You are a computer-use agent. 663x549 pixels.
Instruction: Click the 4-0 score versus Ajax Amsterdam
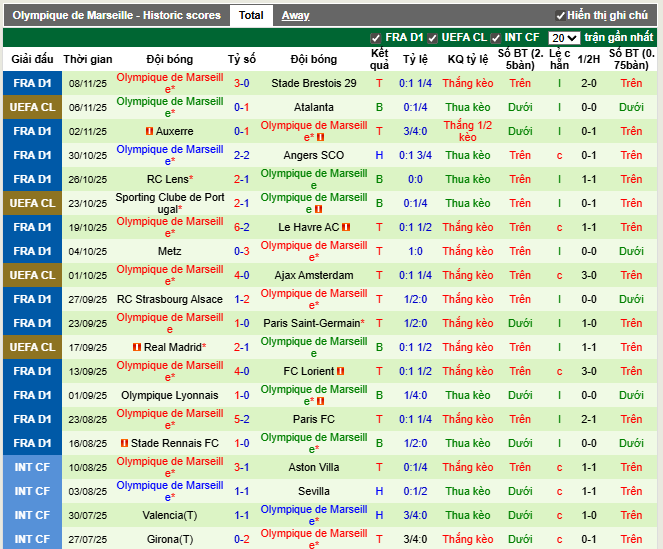241,275
